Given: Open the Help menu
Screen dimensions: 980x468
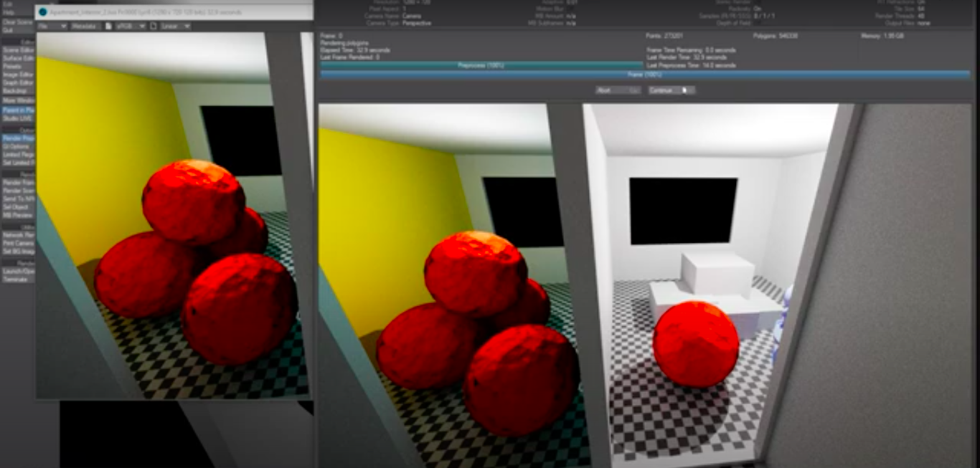Looking at the screenshot, I should tap(9, 12).
